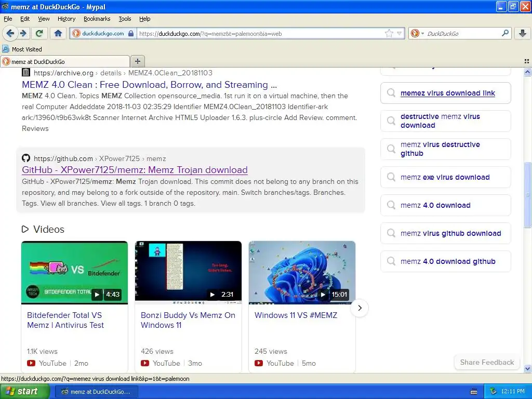Click the padlock secure connection icon

pyautogui.click(x=131, y=33)
